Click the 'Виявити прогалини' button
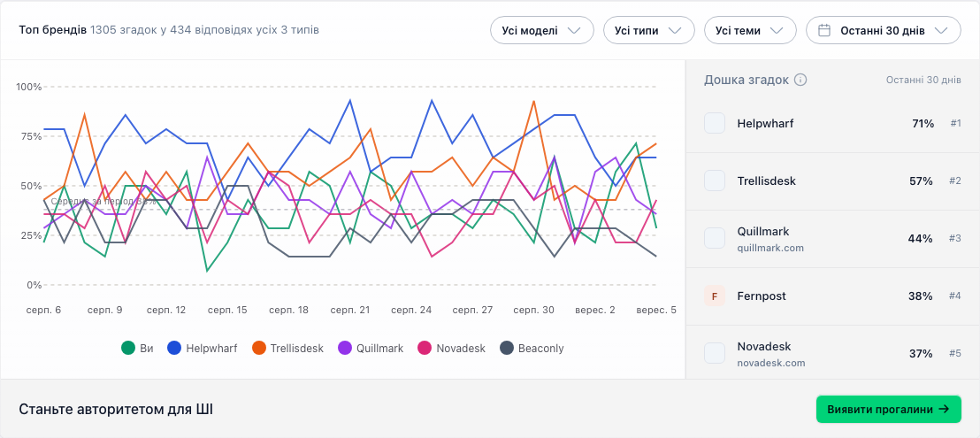Screen dimensions: 980x438 (889, 410)
